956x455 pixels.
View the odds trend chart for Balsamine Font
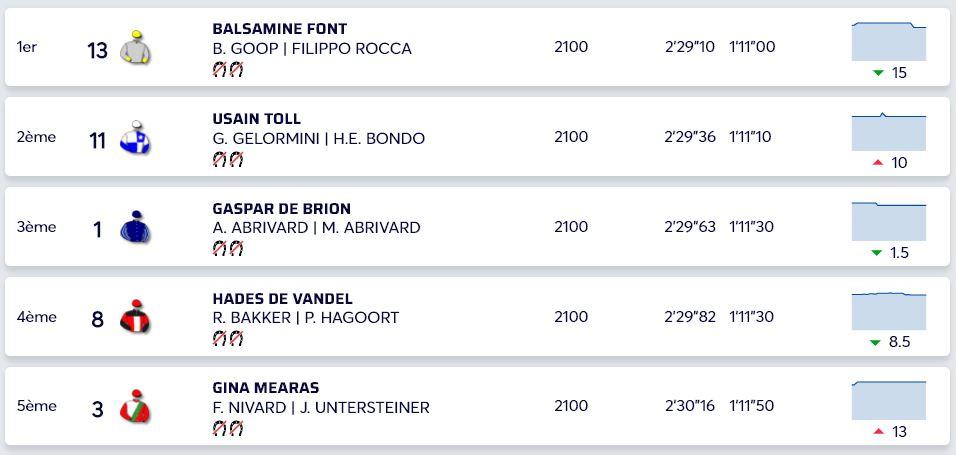tap(889, 41)
